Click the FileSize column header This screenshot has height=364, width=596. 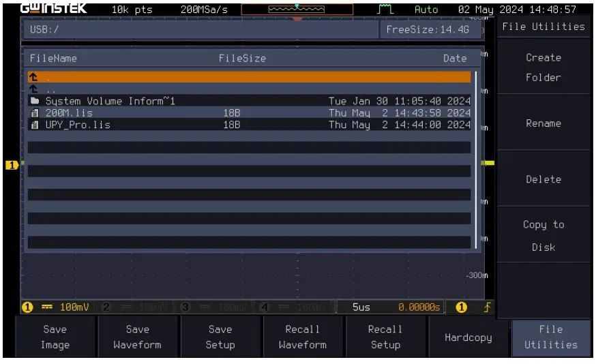point(242,58)
